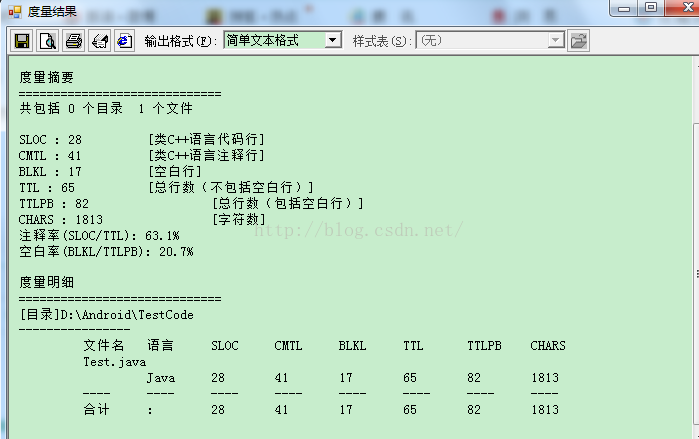Open the 样式表 dropdown showing (无)

(x=490, y=41)
